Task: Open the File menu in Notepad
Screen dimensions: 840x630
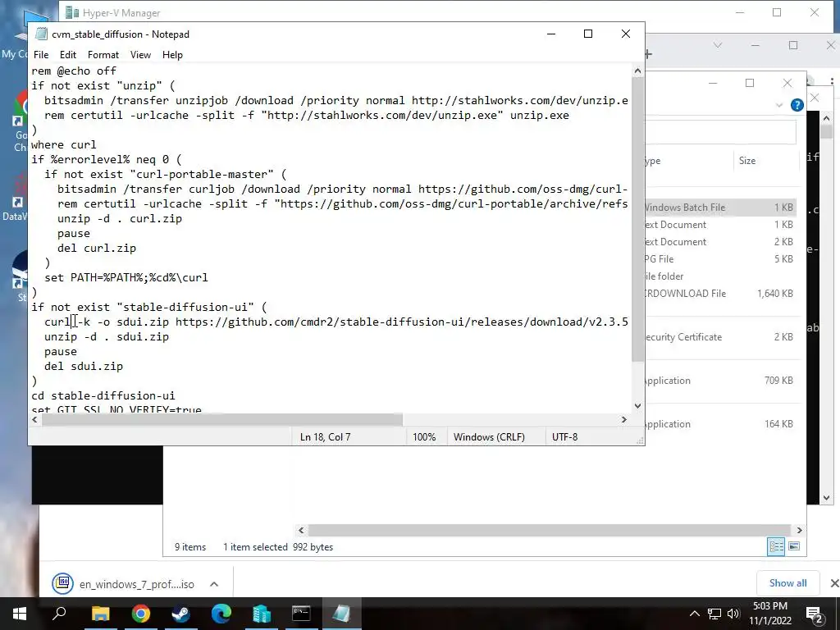Action: click(x=41, y=55)
